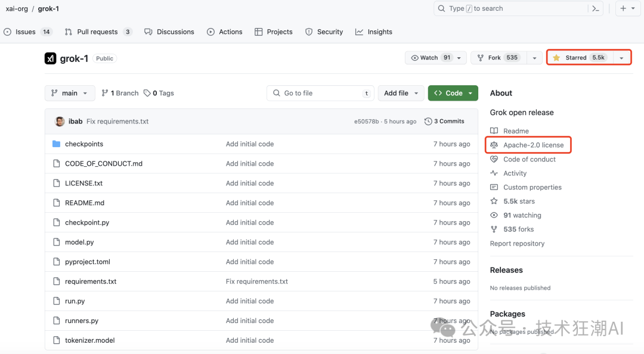The height and width of the screenshot is (354, 644).
Task: Open Custom properties link
Action: (x=526, y=187)
